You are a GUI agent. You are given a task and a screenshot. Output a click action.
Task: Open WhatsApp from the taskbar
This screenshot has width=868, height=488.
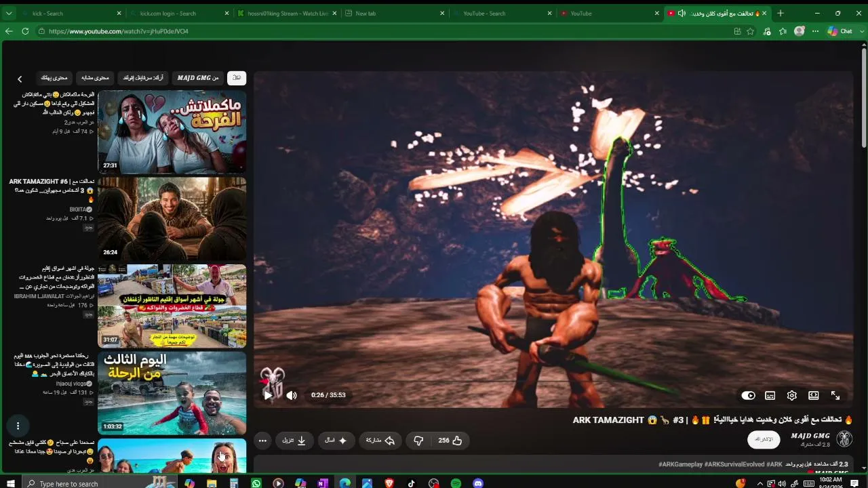[x=256, y=483]
